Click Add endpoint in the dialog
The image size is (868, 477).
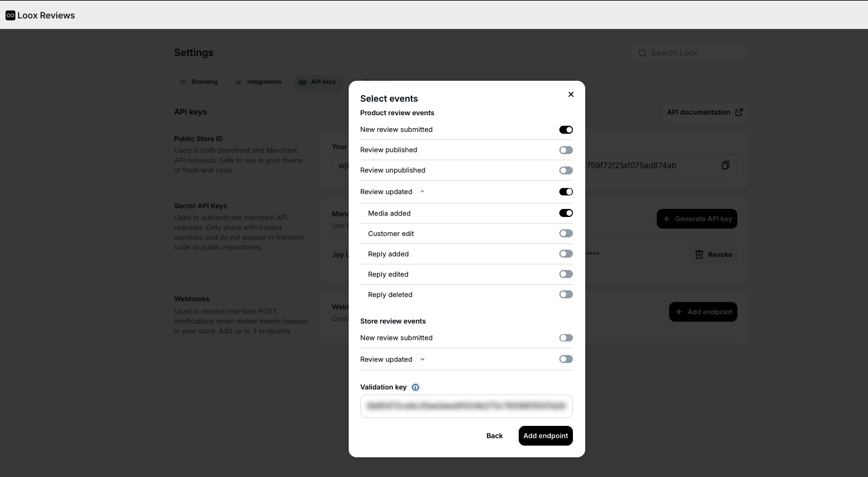pyautogui.click(x=546, y=436)
